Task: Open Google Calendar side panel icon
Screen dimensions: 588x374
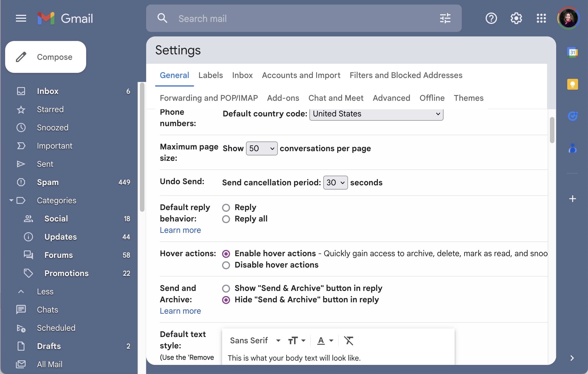Action: [572, 53]
